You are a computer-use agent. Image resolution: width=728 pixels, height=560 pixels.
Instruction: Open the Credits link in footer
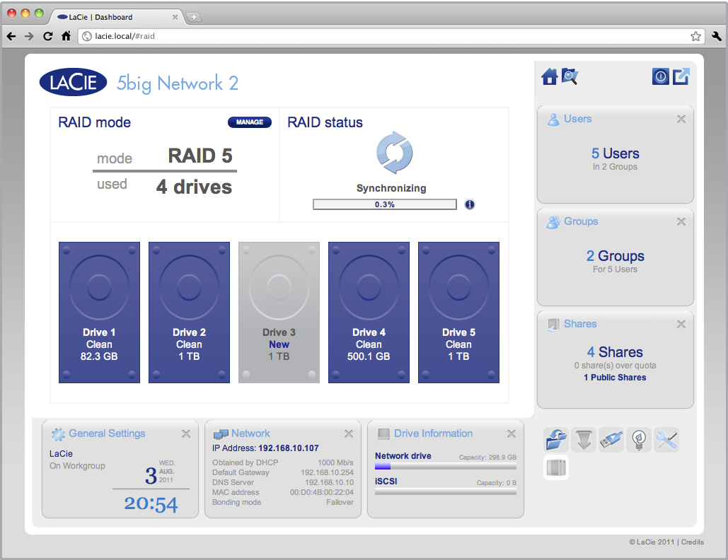[693, 542]
